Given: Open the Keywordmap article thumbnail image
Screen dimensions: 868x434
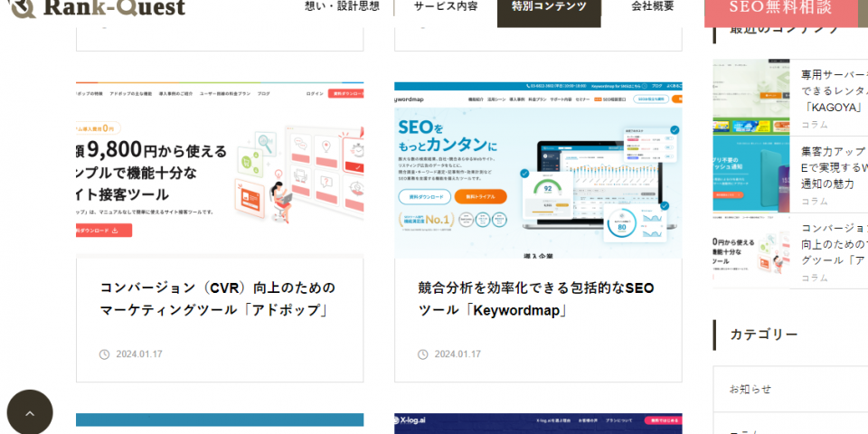Looking at the screenshot, I should pyautogui.click(x=538, y=170).
